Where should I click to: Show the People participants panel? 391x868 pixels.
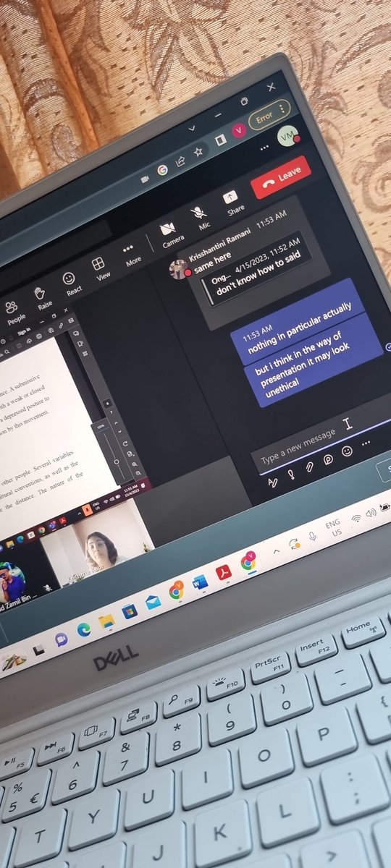(14, 311)
